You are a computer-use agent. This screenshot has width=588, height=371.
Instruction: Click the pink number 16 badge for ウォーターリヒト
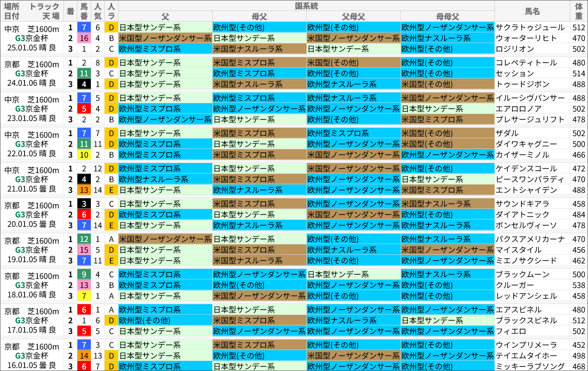coord(83,38)
